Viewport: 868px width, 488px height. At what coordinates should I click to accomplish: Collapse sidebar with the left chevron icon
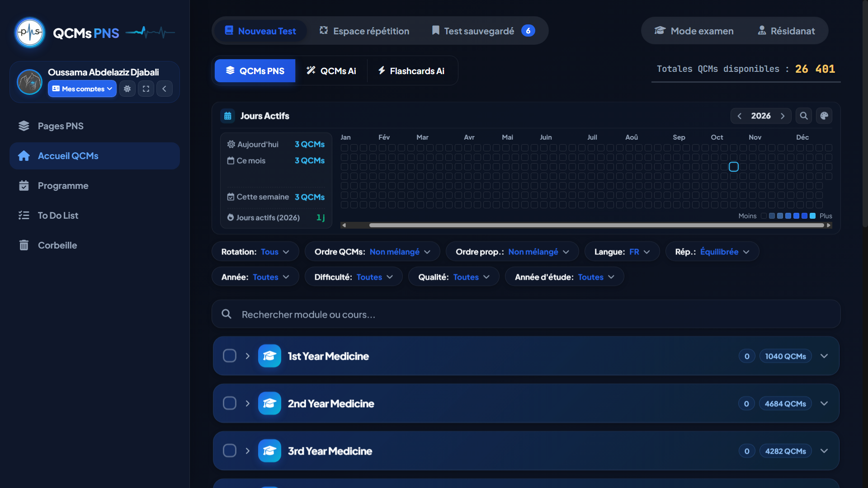coord(165,89)
